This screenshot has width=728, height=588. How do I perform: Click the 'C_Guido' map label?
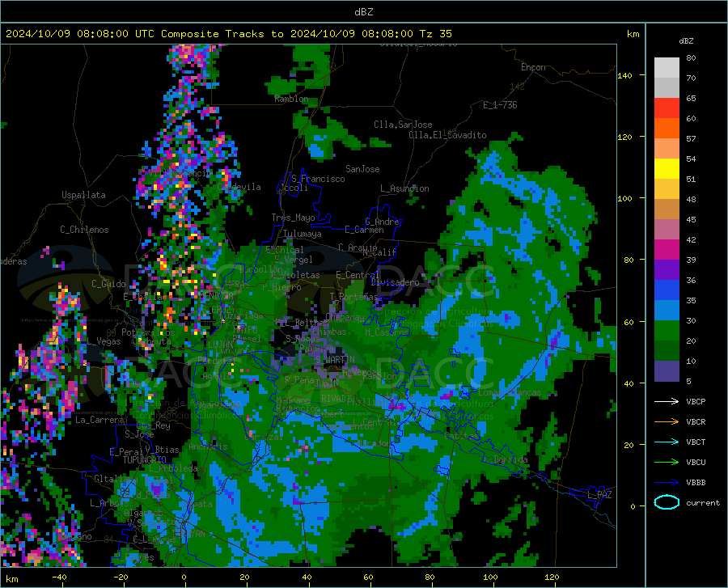coord(108,284)
